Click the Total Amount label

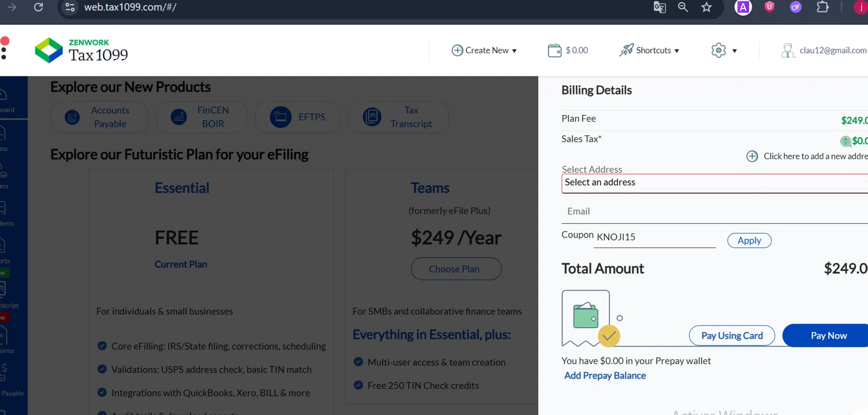tap(602, 269)
